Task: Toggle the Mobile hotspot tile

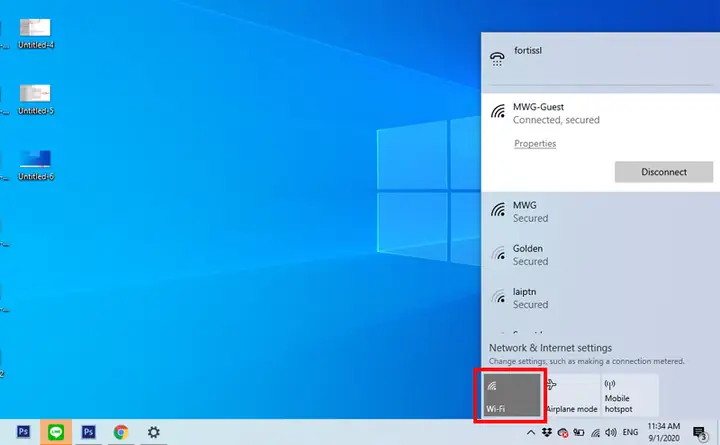Action: click(630, 395)
